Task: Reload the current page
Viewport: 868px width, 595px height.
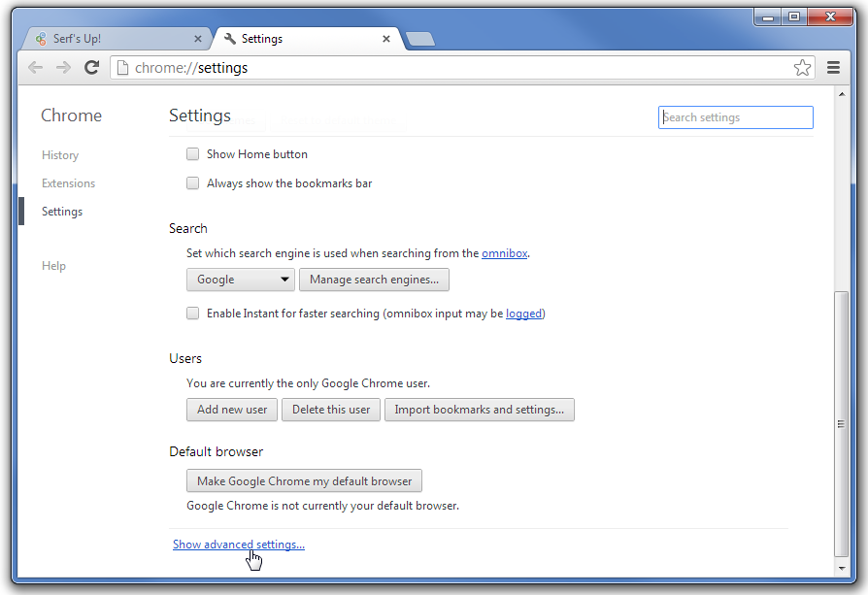Action: [x=92, y=68]
